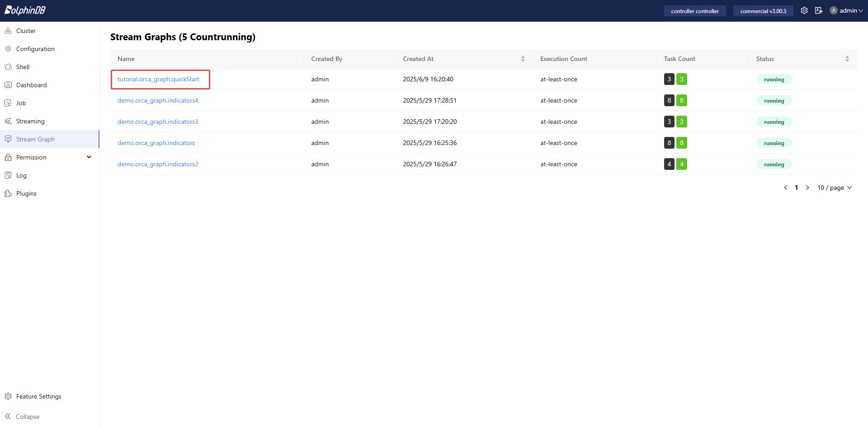Click the Plugins puzzle icon
This screenshot has height=427, width=868.
8,193
